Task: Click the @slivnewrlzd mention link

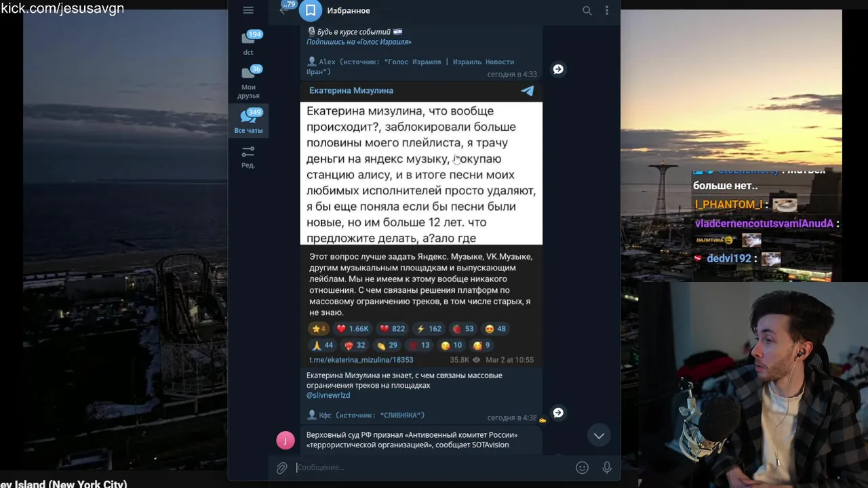Action: pyautogui.click(x=328, y=395)
